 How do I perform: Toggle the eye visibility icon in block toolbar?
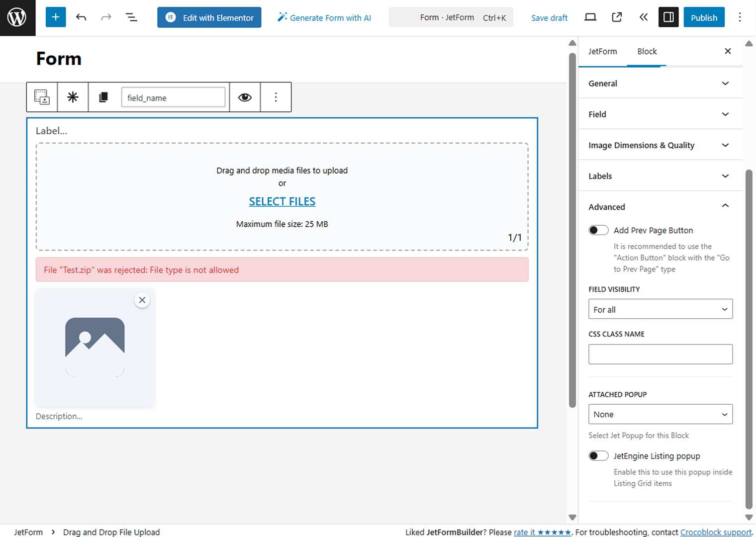tap(245, 97)
